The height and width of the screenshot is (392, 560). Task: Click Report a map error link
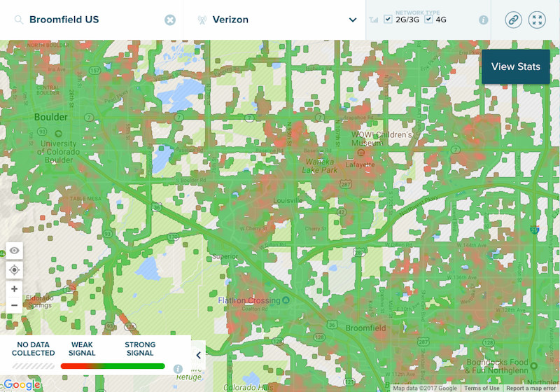531,388
